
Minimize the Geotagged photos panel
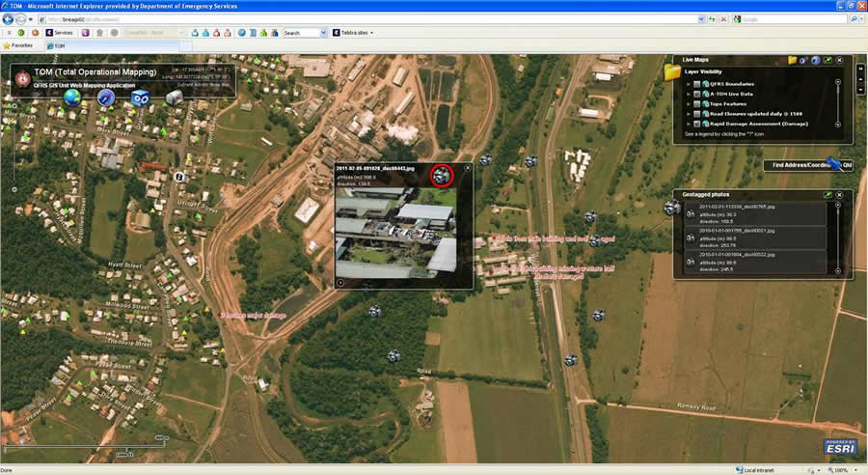point(827,195)
